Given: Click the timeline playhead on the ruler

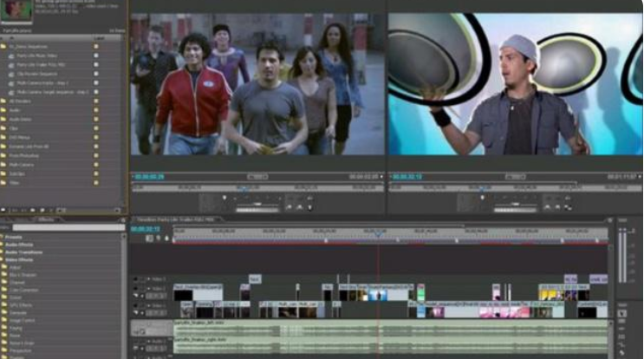Looking at the screenshot, I should 377,232.
